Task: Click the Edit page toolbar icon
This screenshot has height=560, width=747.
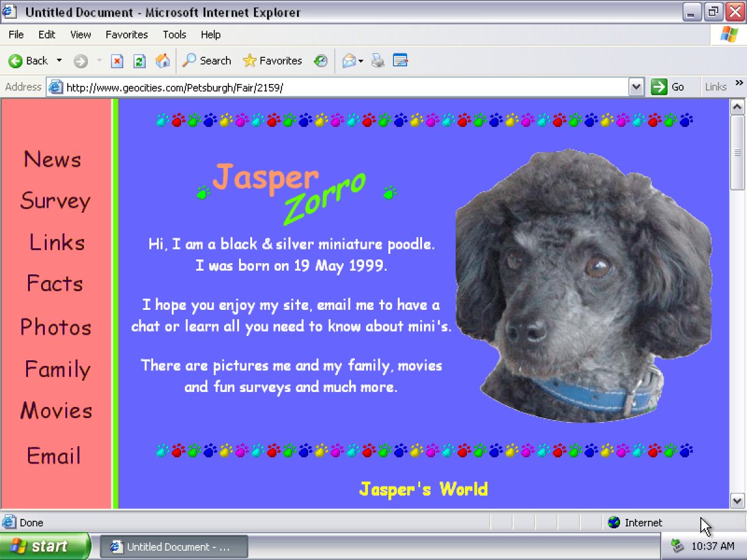Action: (x=400, y=61)
